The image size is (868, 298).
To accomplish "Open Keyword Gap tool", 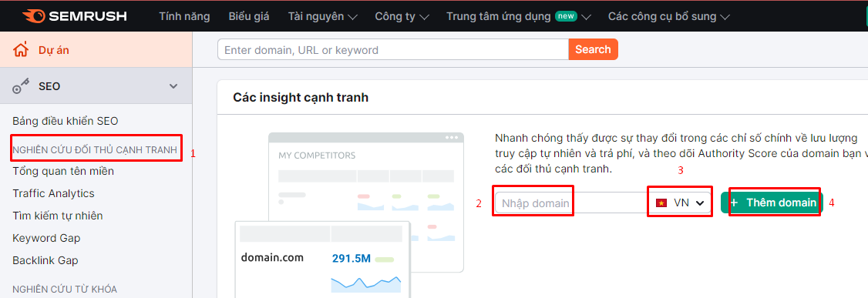I will 46,238.
